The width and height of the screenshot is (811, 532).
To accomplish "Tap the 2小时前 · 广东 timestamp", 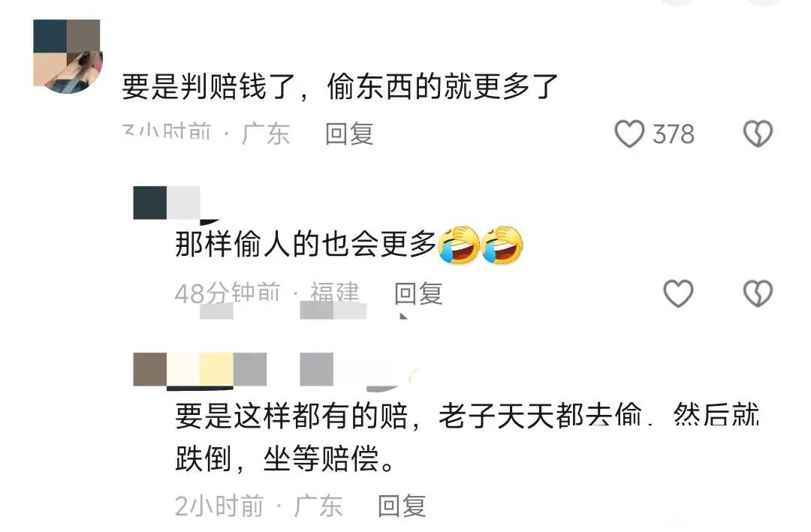I will (258, 506).
